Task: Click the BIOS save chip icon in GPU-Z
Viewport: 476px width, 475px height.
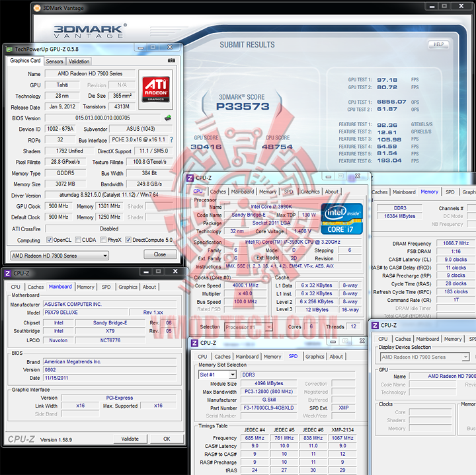Action: pyautogui.click(x=168, y=118)
